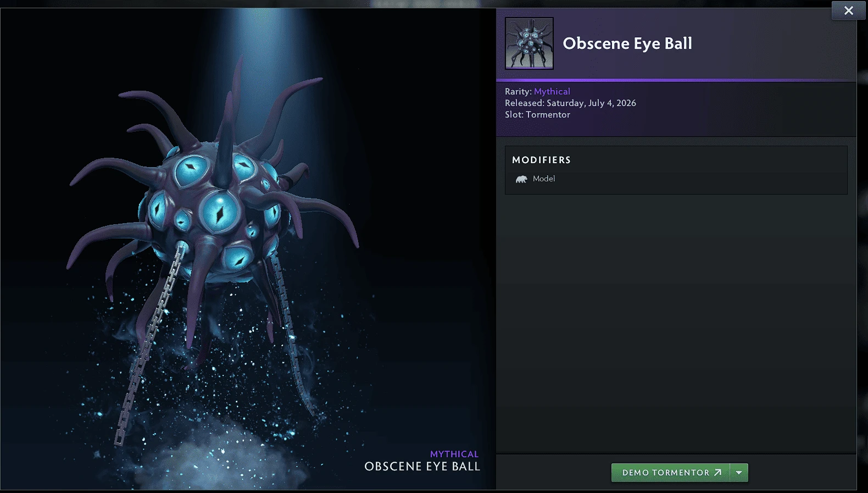Screen dimensions: 868x493
Task: Click the MODIFIERS section header
Action: pos(541,160)
